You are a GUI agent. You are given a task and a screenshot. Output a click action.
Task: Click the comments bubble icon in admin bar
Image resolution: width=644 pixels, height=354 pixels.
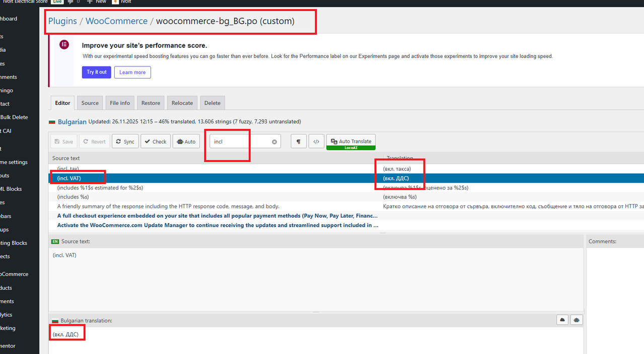pyautogui.click(x=70, y=2)
